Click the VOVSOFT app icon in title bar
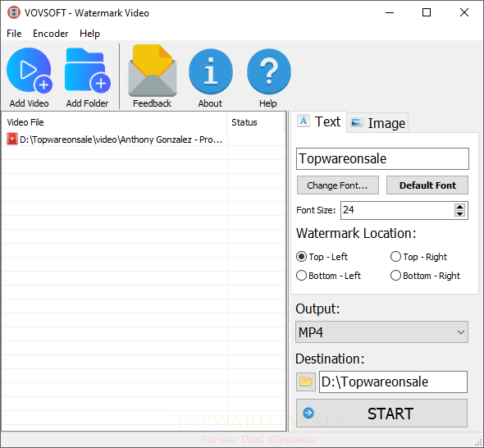 [14, 12]
